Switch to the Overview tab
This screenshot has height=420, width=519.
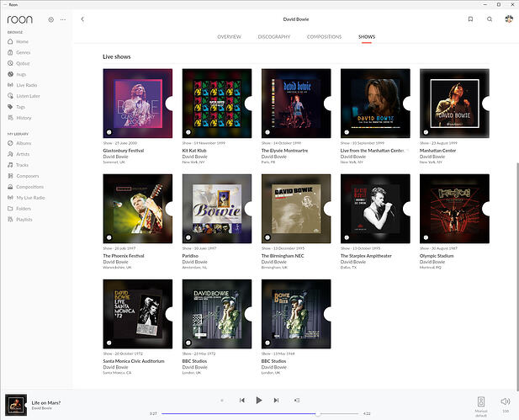pyautogui.click(x=229, y=37)
